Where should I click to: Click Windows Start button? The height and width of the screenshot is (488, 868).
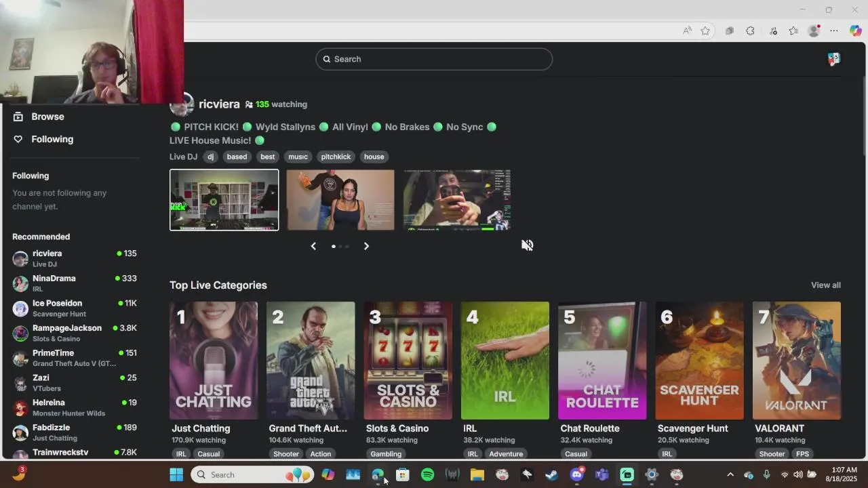pyautogui.click(x=176, y=474)
